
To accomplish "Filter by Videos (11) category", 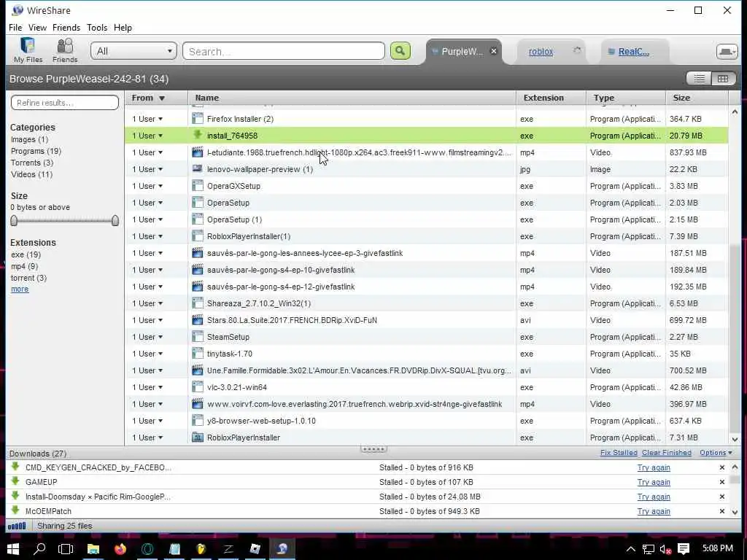I will tap(31, 174).
